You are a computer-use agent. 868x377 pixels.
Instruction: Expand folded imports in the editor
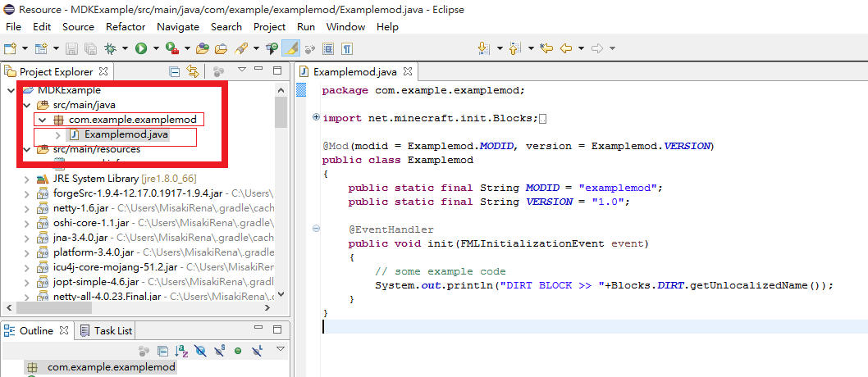[x=316, y=116]
